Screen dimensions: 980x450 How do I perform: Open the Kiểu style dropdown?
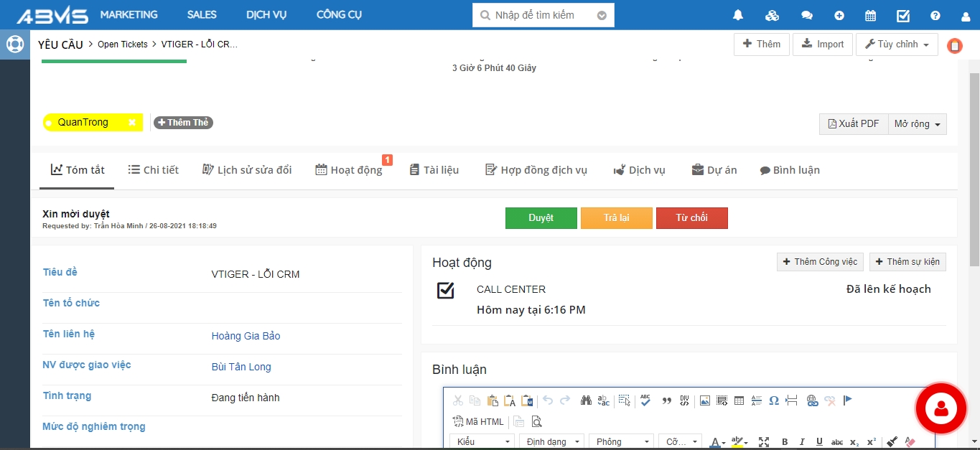[x=482, y=442]
